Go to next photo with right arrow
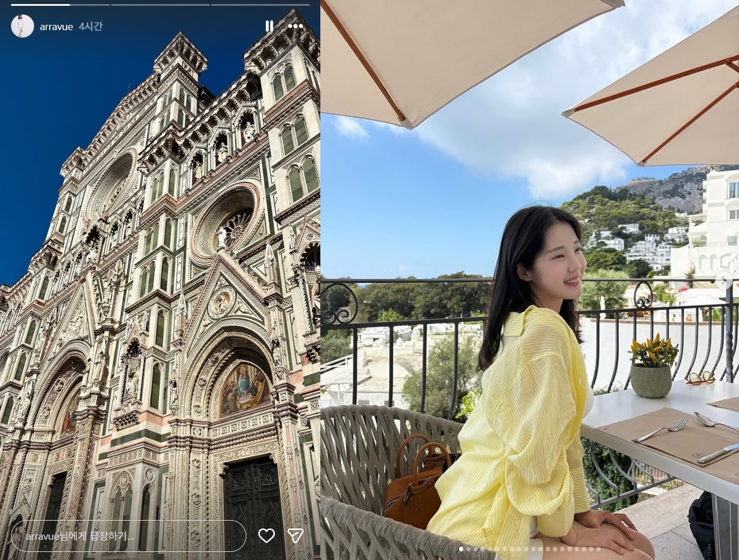Screen dimensions: 739x560 723,281
